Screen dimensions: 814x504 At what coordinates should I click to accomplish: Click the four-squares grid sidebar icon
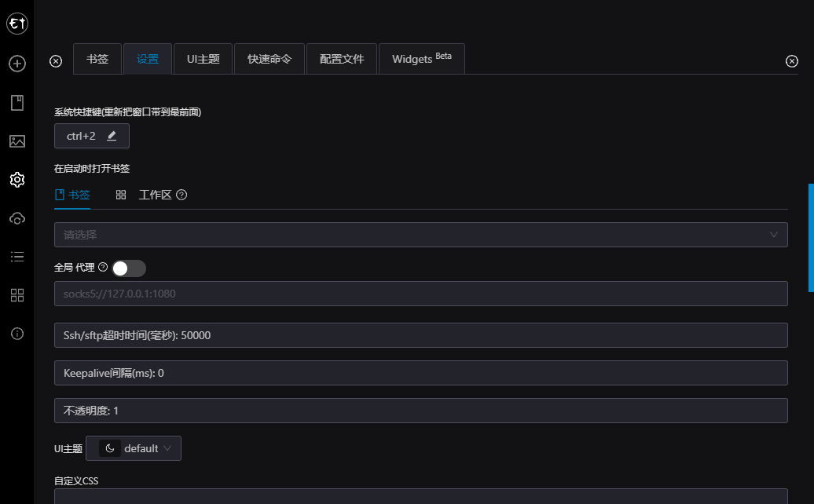[x=16, y=295]
